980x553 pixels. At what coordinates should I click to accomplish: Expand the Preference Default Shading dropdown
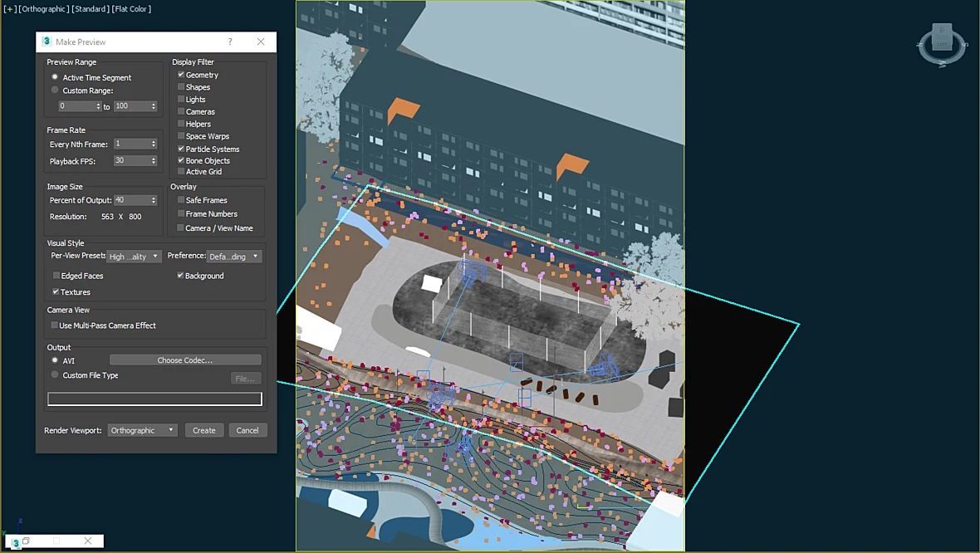[233, 257]
